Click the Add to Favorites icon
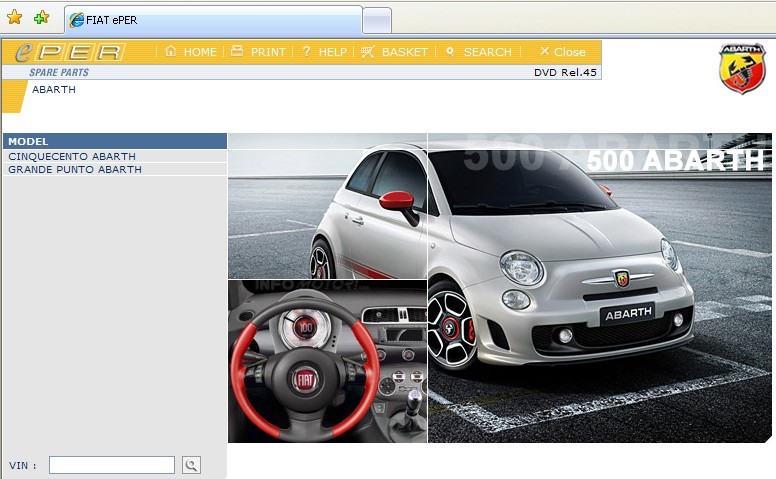Image resolution: width=776 pixels, height=479 pixels. tap(41, 18)
